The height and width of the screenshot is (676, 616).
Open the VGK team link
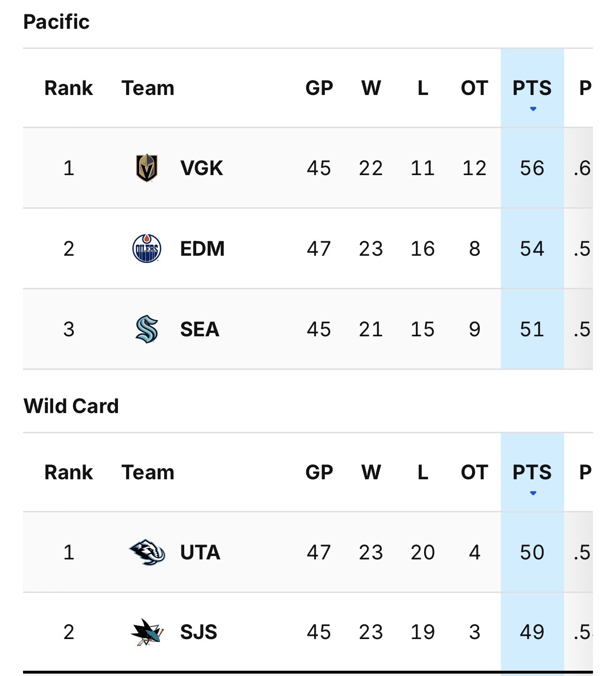pyautogui.click(x=201, y=168)
